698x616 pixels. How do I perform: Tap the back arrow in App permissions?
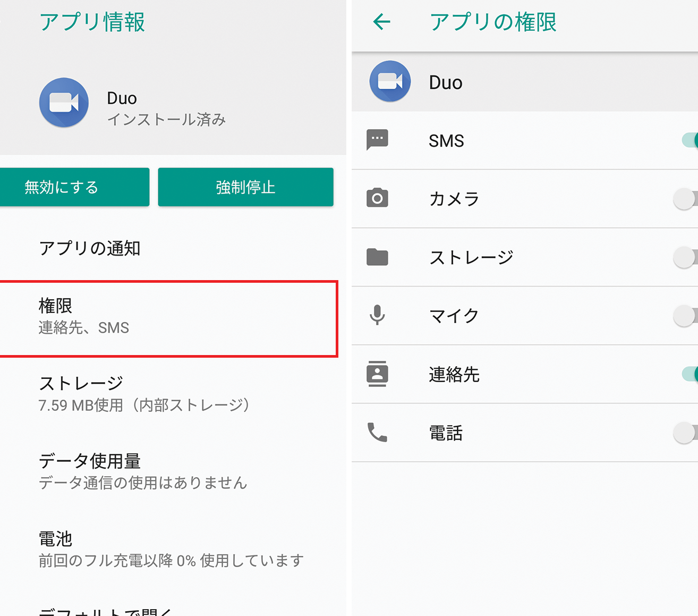point(382,22)
